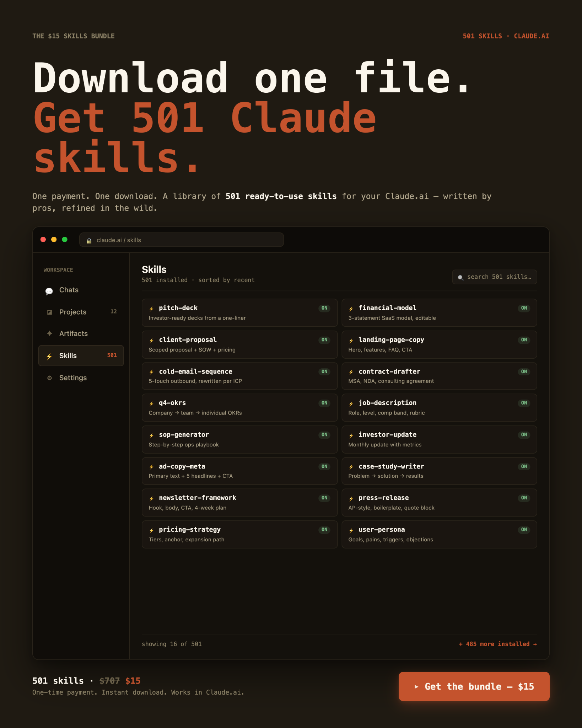Viewport: 582px width, 728px height.
Task: Open Chats via the speech bubble icon
Action: pyautogui.click(x=49, y=291)
